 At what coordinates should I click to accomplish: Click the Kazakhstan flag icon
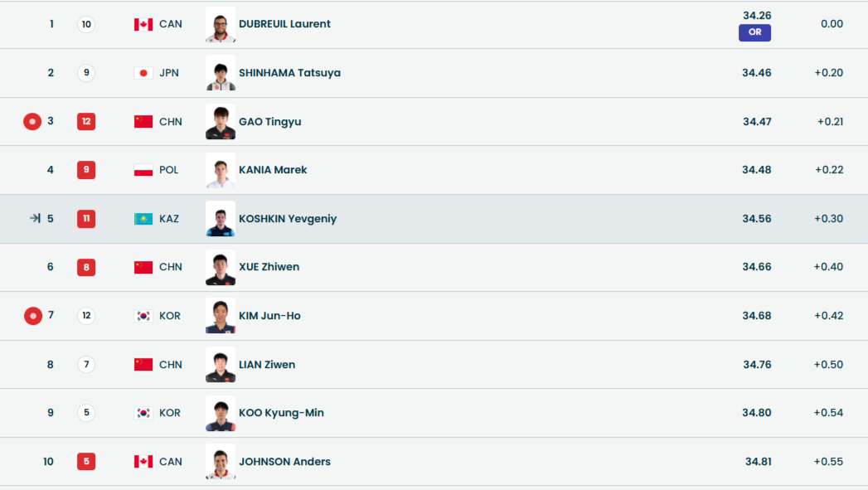143,219
